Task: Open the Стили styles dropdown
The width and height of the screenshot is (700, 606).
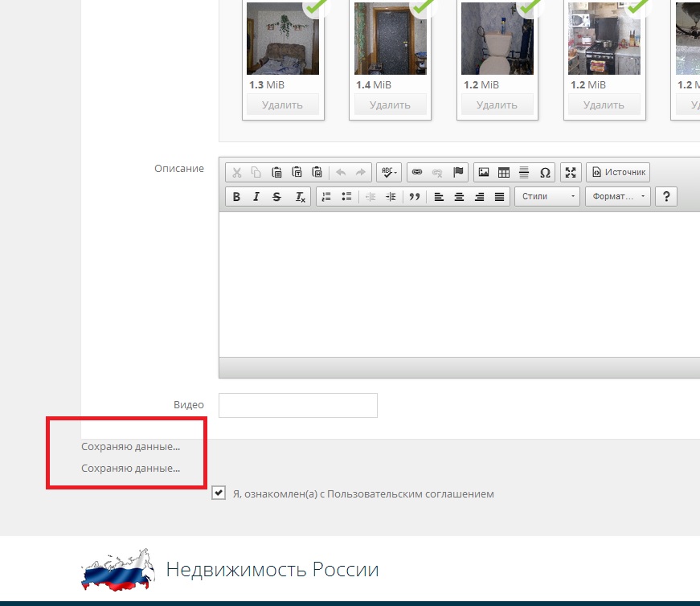Action: (x=547, y=197)
